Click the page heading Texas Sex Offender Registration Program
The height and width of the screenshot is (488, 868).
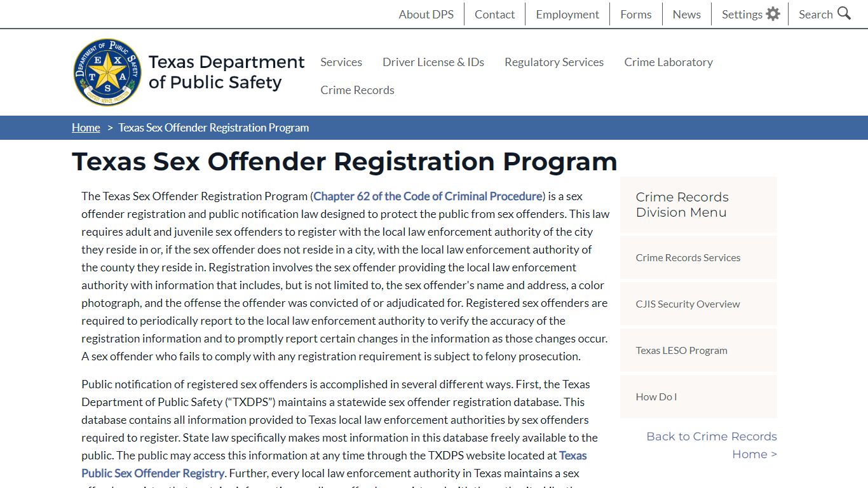pos(344,161)
